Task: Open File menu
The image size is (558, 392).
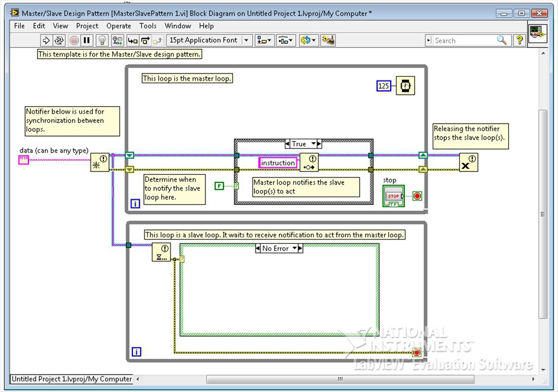Action: 19,26
